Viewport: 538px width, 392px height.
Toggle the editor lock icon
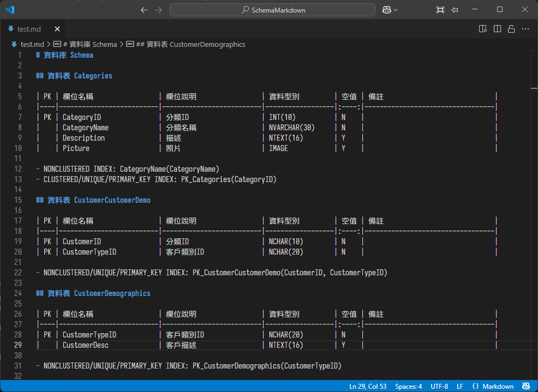coord(511,29)
